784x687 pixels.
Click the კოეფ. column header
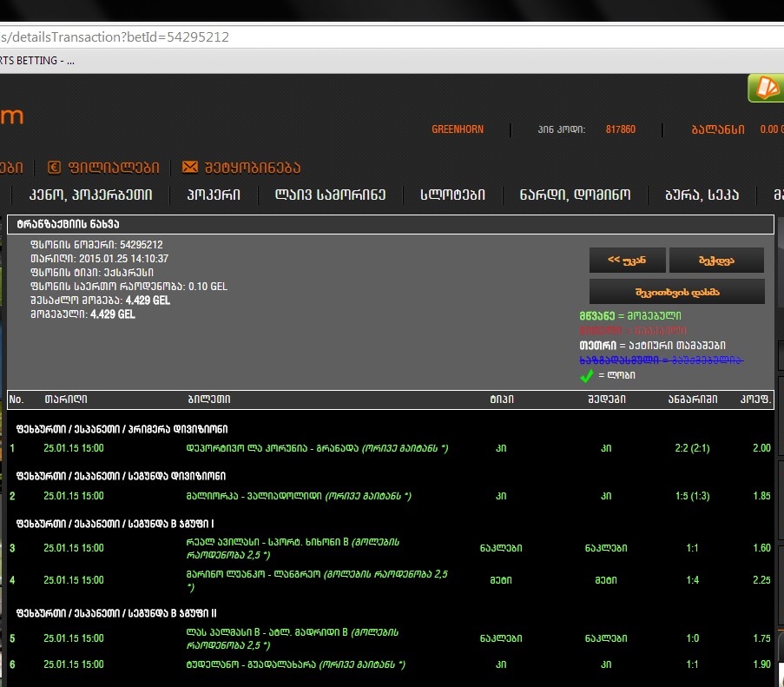[754, 400]
